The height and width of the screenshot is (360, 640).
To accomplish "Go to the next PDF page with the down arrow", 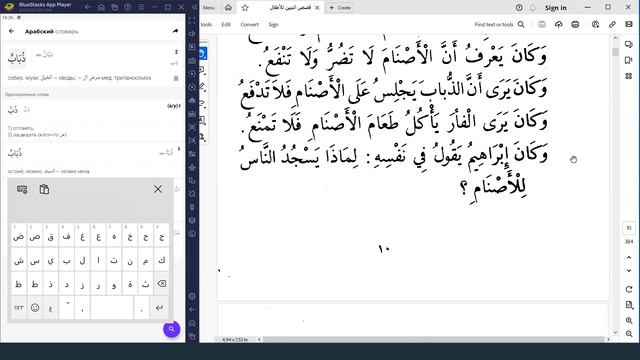I will coord(629,270).
